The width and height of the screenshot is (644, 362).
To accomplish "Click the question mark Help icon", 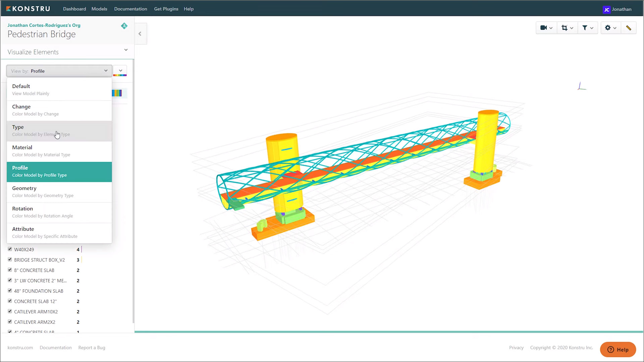I will pyautogui.click(x=610, y=350).
